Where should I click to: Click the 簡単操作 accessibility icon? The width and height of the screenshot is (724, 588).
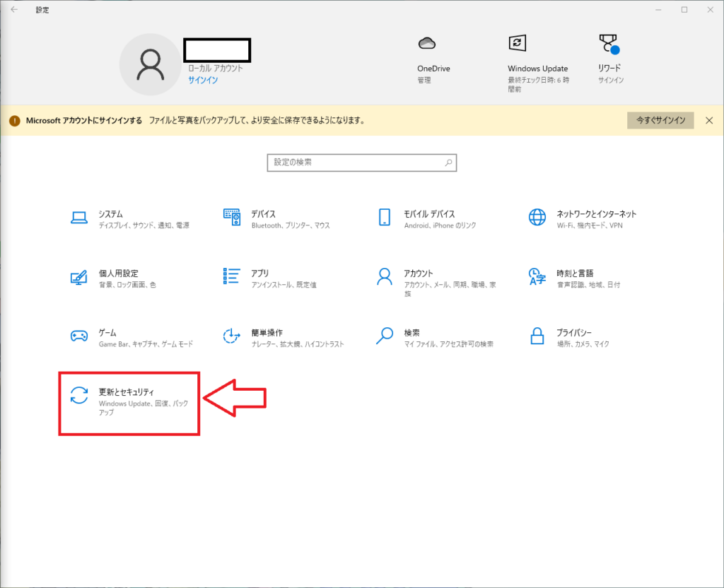pyautogui.click(x=232, y=336)
